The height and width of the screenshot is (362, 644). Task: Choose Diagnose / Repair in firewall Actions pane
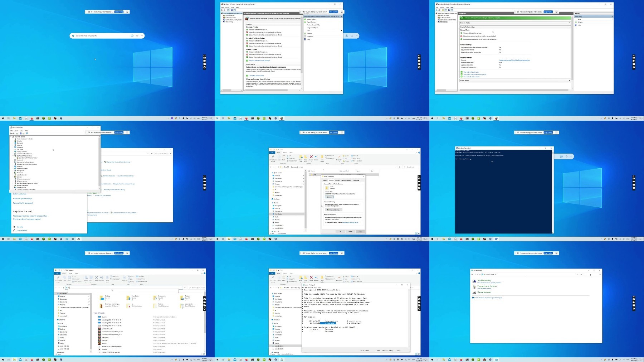pos(312,28)
